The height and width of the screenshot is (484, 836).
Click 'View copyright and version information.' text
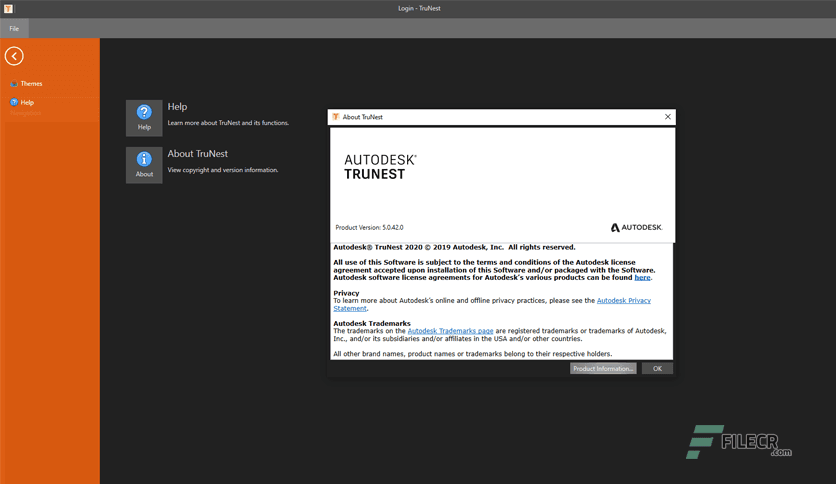pyautogui.click(x=223, y=170)
